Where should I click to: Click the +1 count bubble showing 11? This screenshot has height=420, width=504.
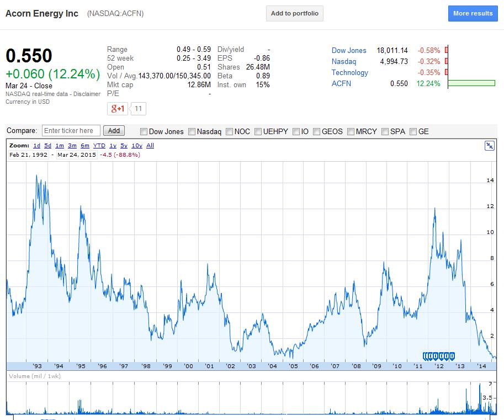coord(139,109)
